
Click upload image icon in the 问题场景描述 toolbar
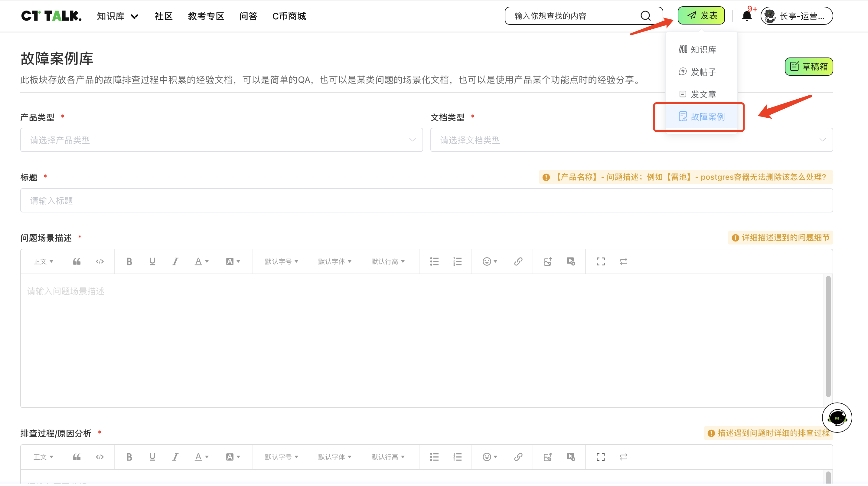pos(547,261)
